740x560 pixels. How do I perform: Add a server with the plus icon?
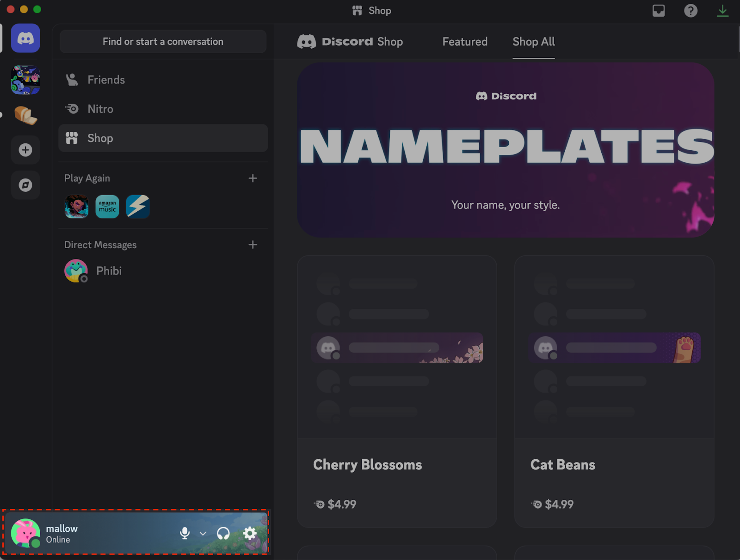[x=25, y=150]
